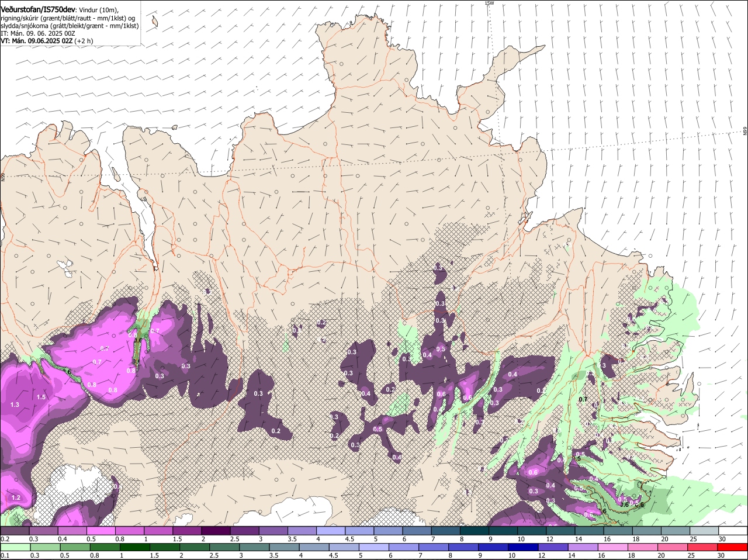Pick lower legend dark green swatch between 1 and 1.5
The height and width of the screenshot is (560, 748).
point(134,547)
